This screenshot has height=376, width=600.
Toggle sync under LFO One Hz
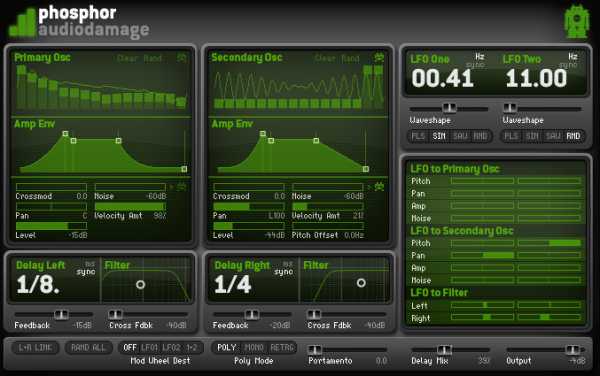pos(475,65)
